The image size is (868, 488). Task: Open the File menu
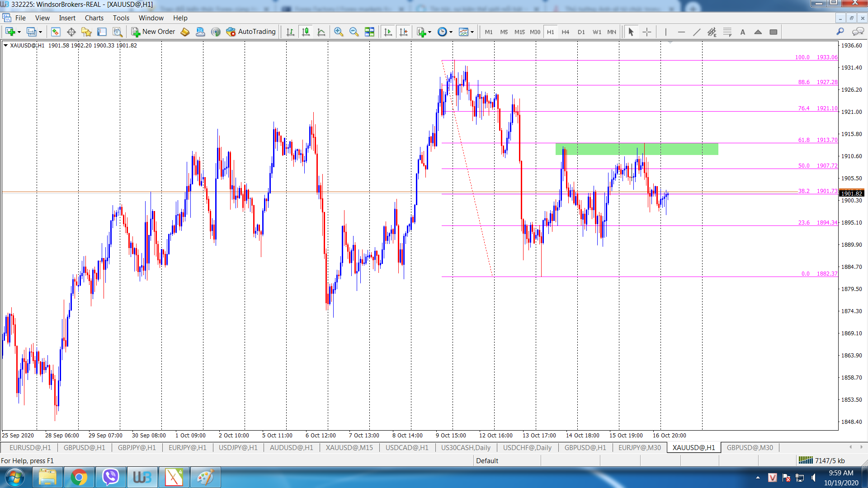[20, 18]
